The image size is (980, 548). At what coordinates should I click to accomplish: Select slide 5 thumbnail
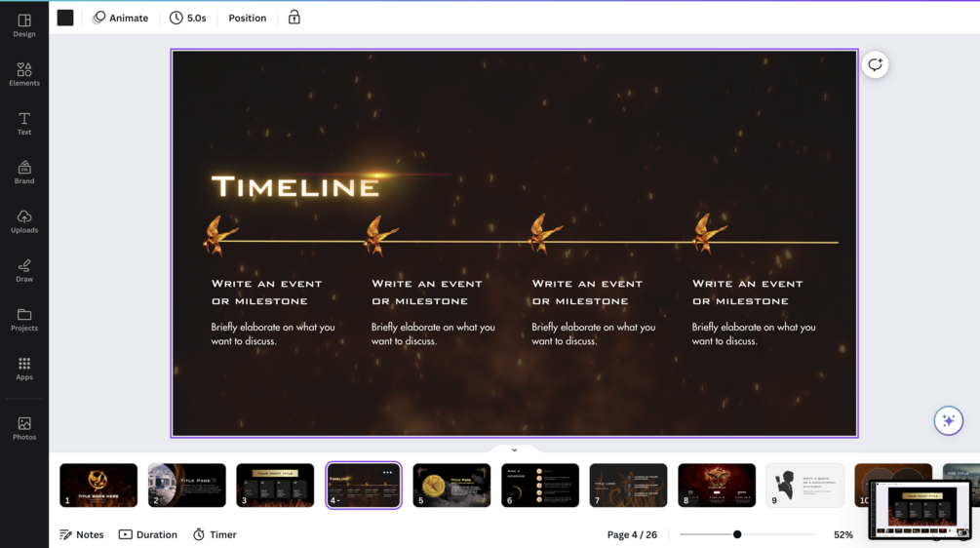451,485
